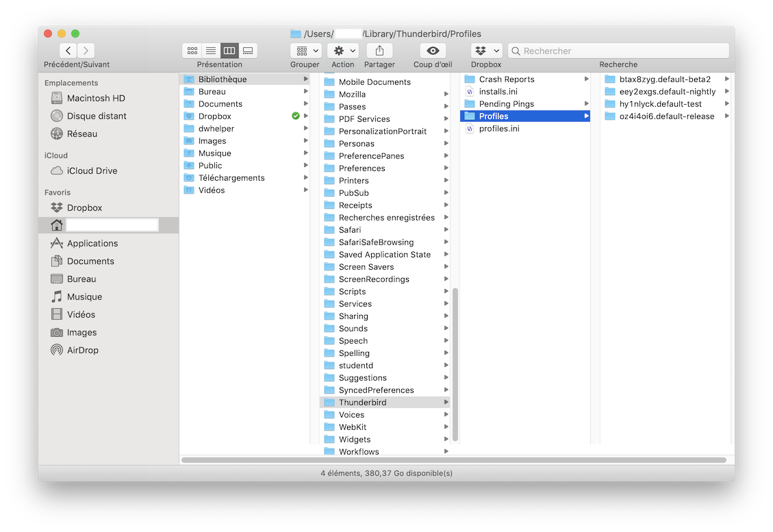Open the Grouper dropdown
This screenshot has height=532, width=773.
pyautogui.click(x=306, y=50)
